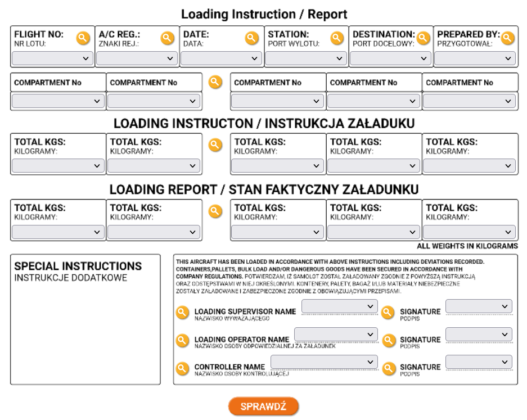Expand the CONTROLLER NAME dropdown
This screenshot has height=420, width=527.
(x=324, y=362)
